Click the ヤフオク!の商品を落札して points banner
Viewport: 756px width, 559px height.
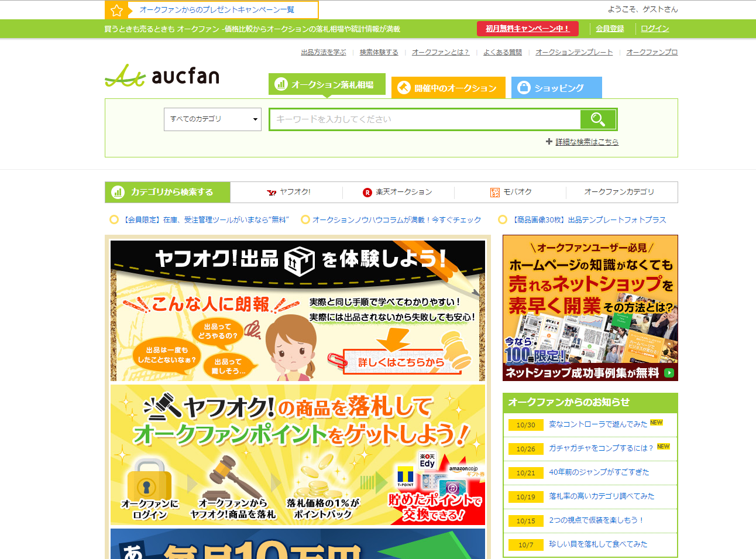(298, 455)
